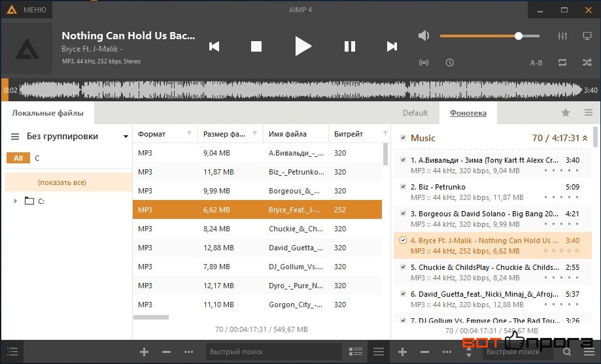
Task: Click the album art placeholder thumbnail
Action: point(27,48)
